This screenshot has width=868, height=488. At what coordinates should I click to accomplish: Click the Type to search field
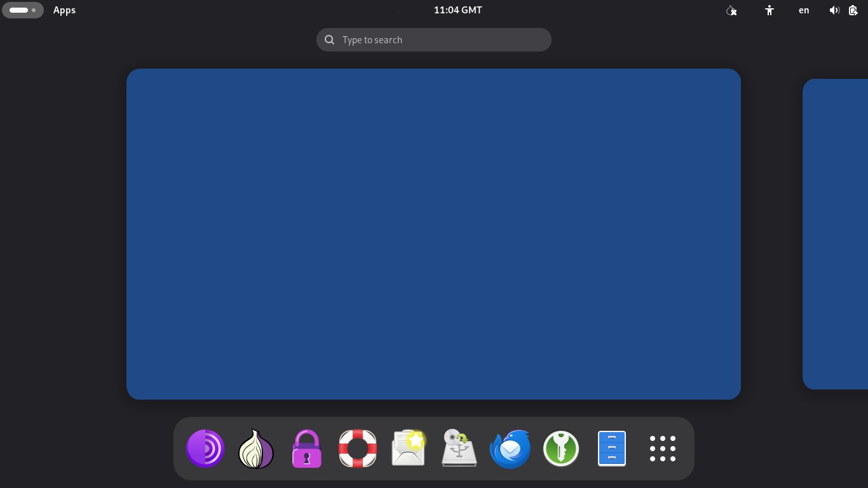(434, 39)
